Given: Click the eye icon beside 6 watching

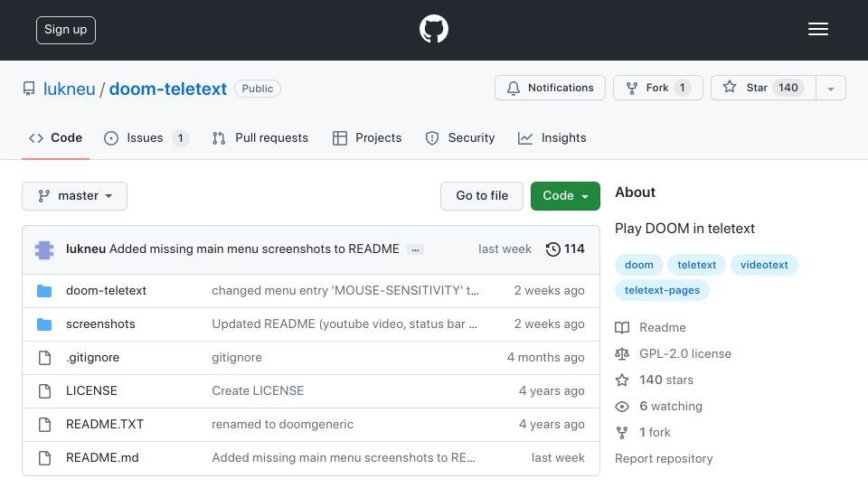Looking at the screenshot, I should tap(622, 407).
